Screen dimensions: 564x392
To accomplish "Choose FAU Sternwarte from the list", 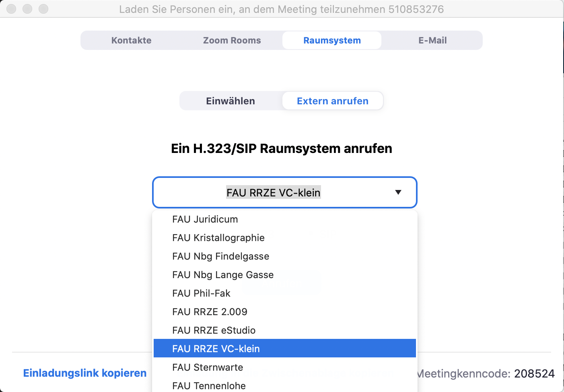I will click(208, 367).
